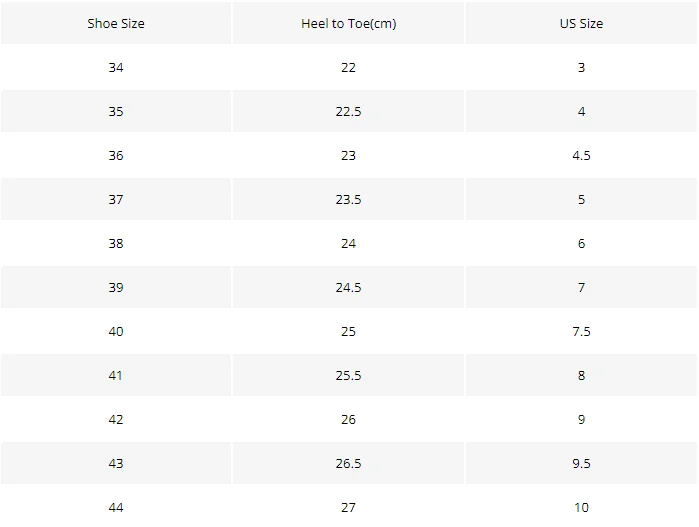699x527 pixels.
Task: Click the 25.5 cm measurement cell
Action: click(x=348, y=376)
